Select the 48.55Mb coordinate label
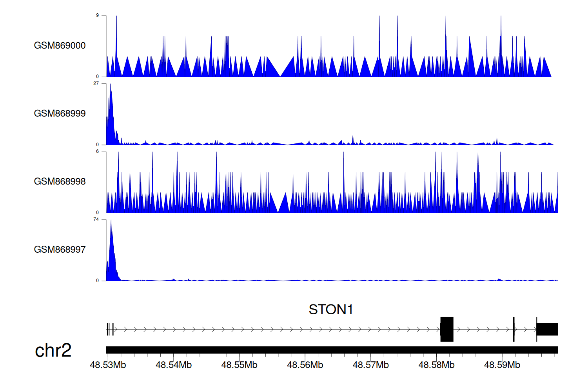 [x=239, y=365]
